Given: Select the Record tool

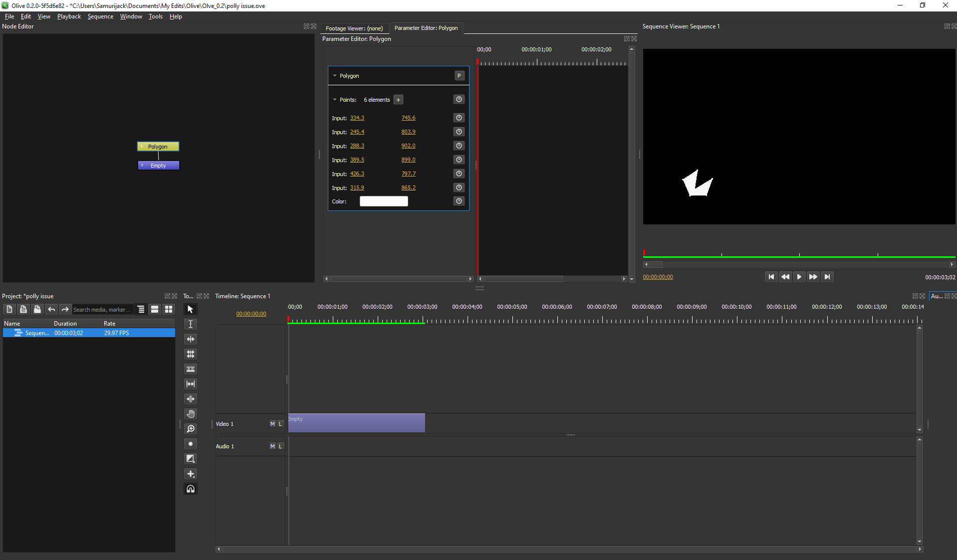Looking at the screenshot, I should pyautogui.click(x=191, y=444).
